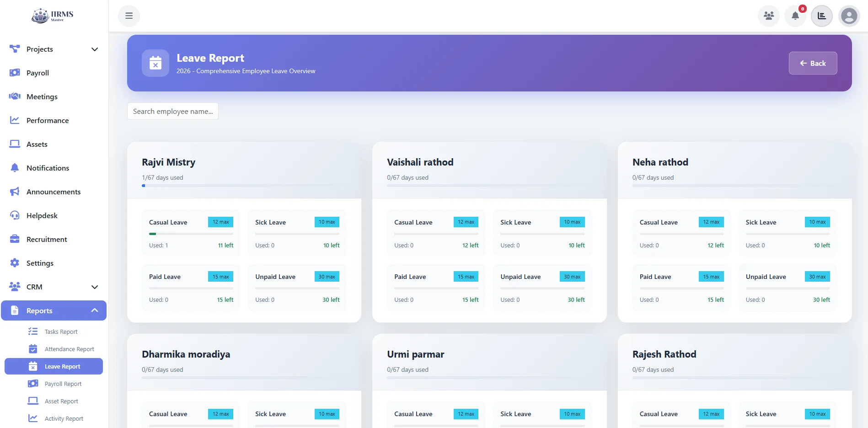This screenshot has height=428, width=868.
Task: Click the Activity Report line chart icon
Action: point(33,418)
